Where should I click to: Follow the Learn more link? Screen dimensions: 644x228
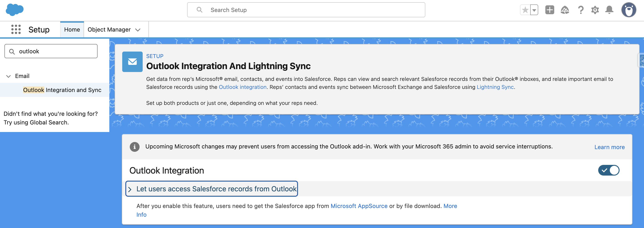609,147
